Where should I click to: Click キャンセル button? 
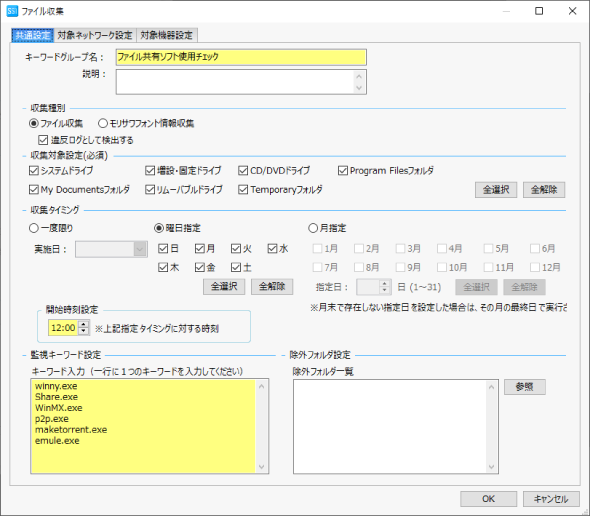pyautogui.click(x=551, y=499)
